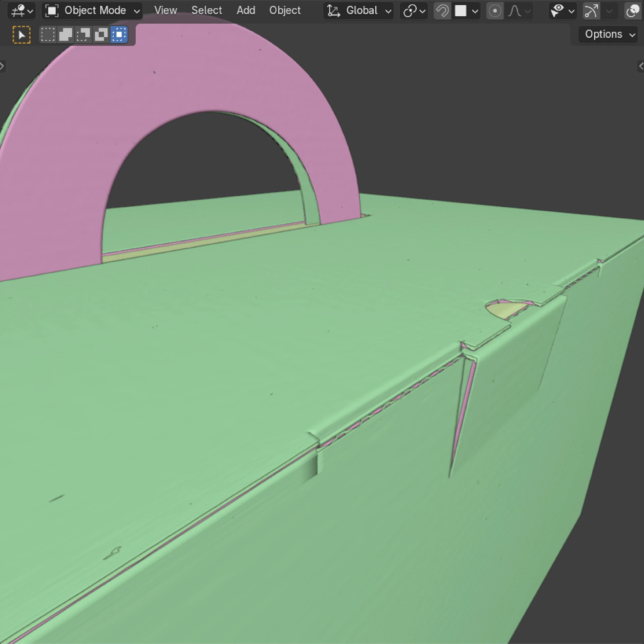Open the snapping settings dropdown

pyautogui.click(x=468, y=11)
